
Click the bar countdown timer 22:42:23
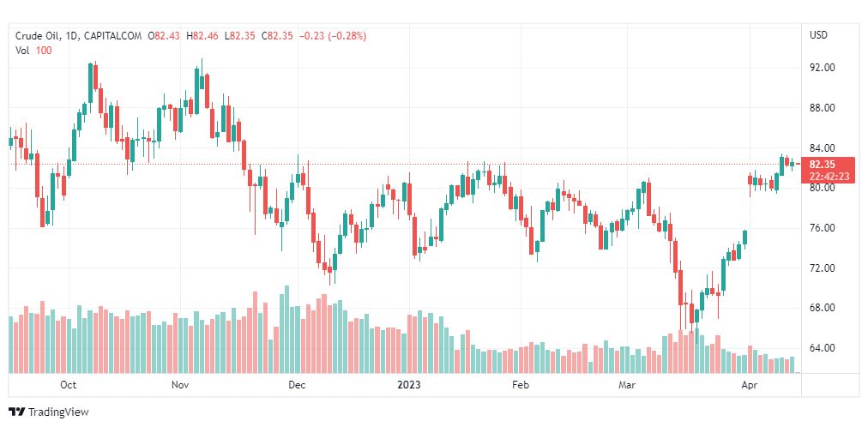[829, 176]
